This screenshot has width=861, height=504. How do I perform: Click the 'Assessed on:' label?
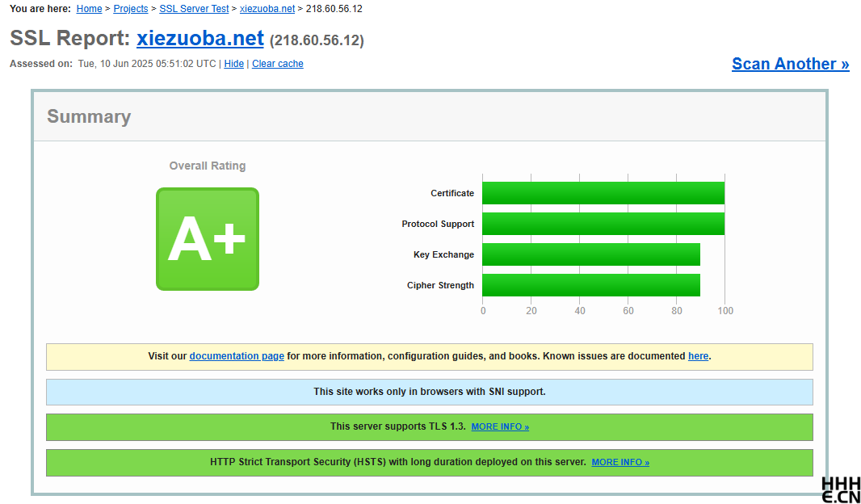(x=41, y=64)
